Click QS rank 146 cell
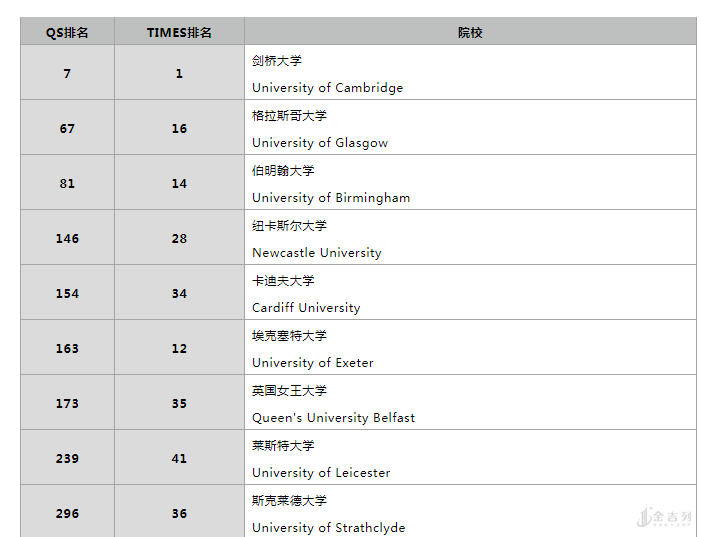This screenshot has height=537, width=701. click(x=67, y=238)
